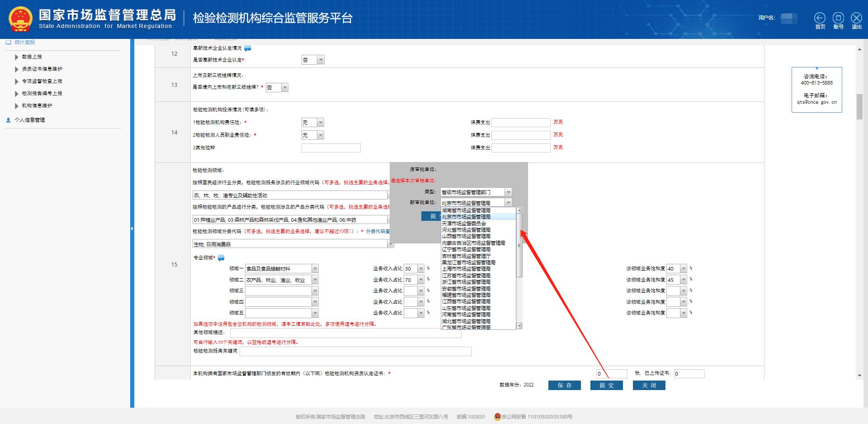
Task: Click the 京公网安备 badge icon in footer
Action: click(x=496, y=417)
